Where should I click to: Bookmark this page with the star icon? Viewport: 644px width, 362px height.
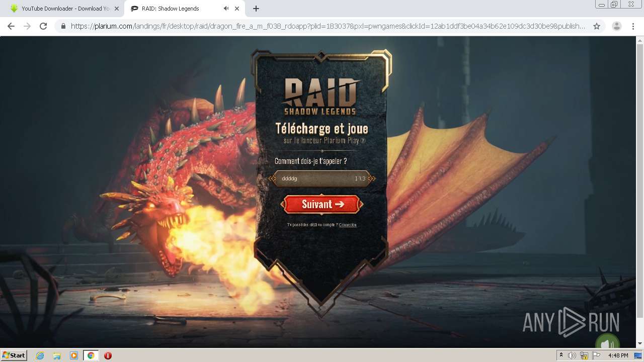597,26
